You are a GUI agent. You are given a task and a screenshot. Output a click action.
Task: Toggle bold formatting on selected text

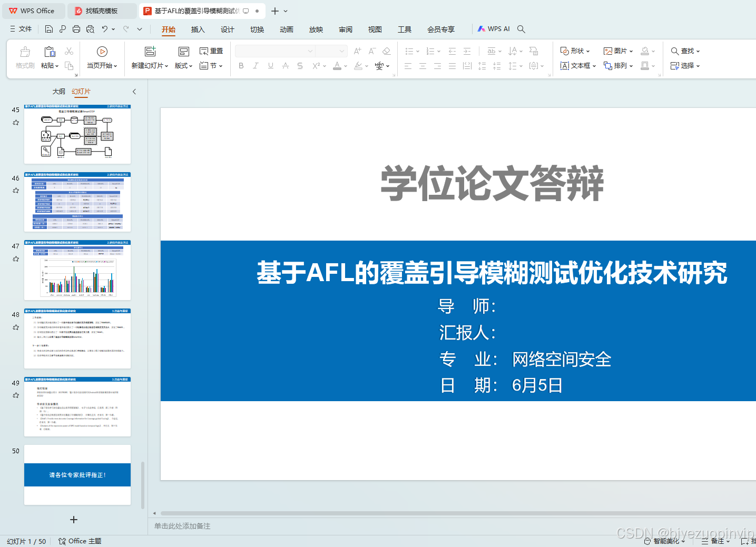point(241,65)
